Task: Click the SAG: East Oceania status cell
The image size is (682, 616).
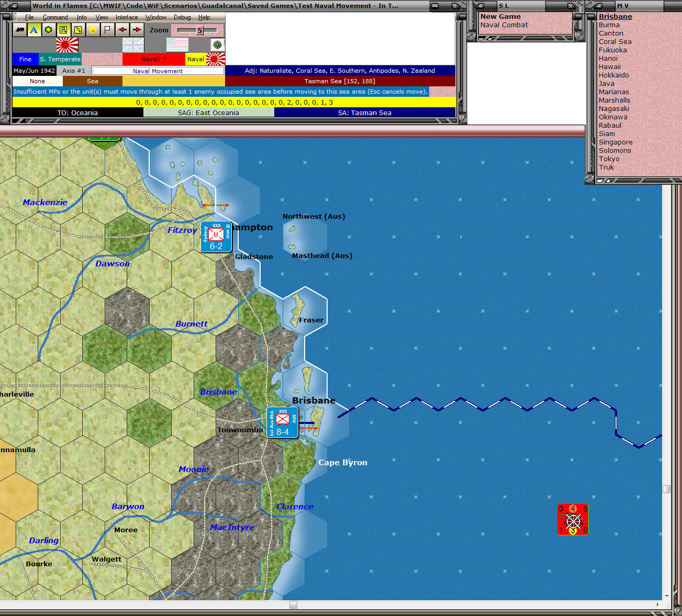Action: 208,113
